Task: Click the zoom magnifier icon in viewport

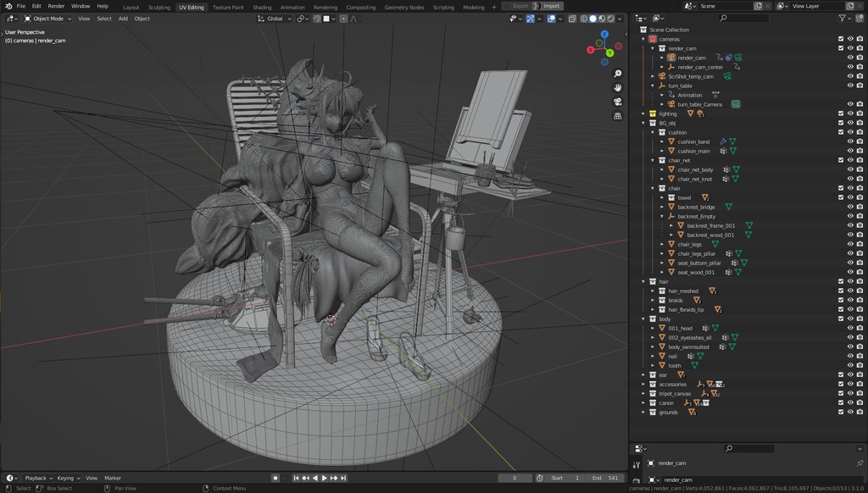Action: pos(618,74)
